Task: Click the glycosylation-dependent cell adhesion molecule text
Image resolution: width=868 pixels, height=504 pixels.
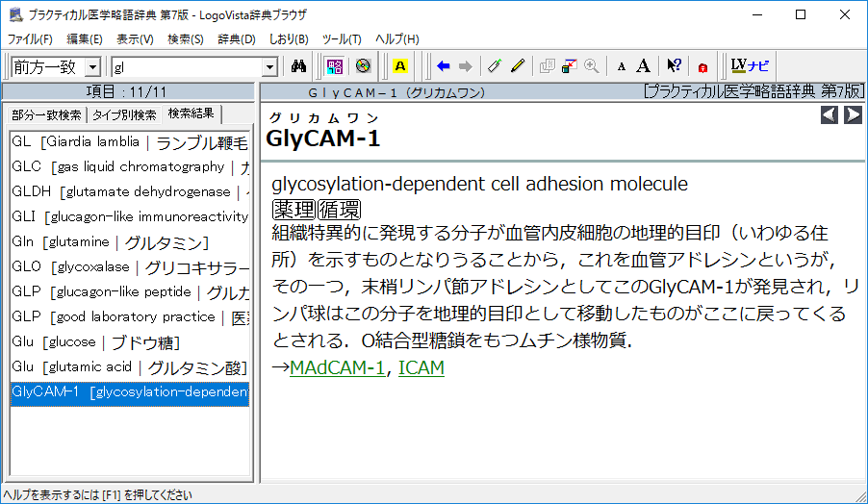Action: click(479, 184)
